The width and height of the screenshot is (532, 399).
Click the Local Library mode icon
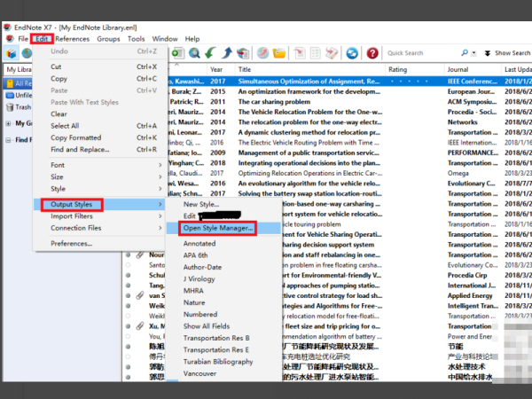click(12, 53)
